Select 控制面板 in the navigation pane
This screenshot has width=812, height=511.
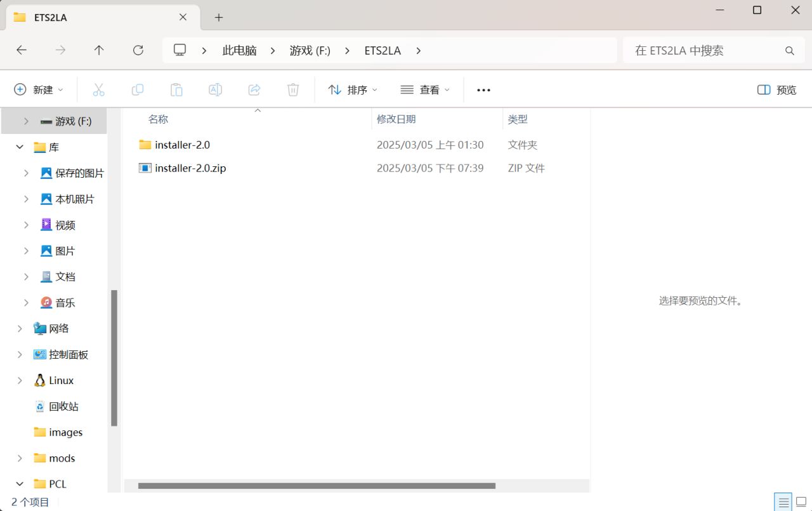[x=69, y=354]
